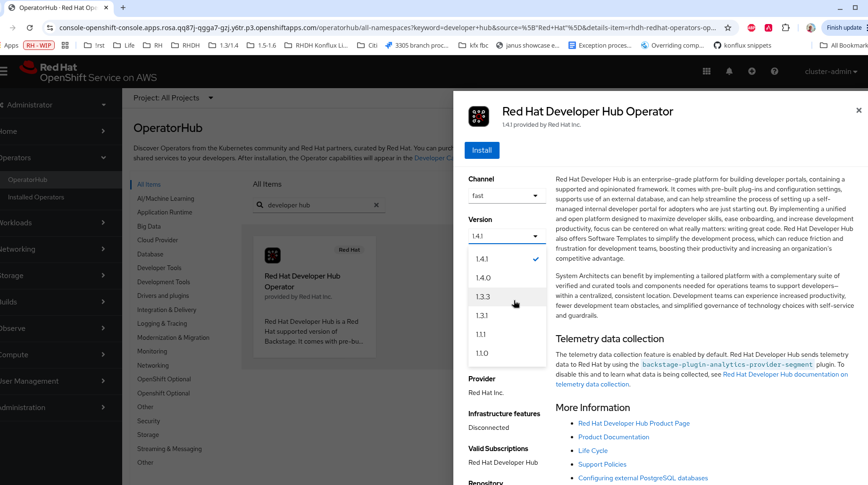Install the Red Hat Developer Hub Operator
This screenshot has height=485, width=868.
(482, 150)
